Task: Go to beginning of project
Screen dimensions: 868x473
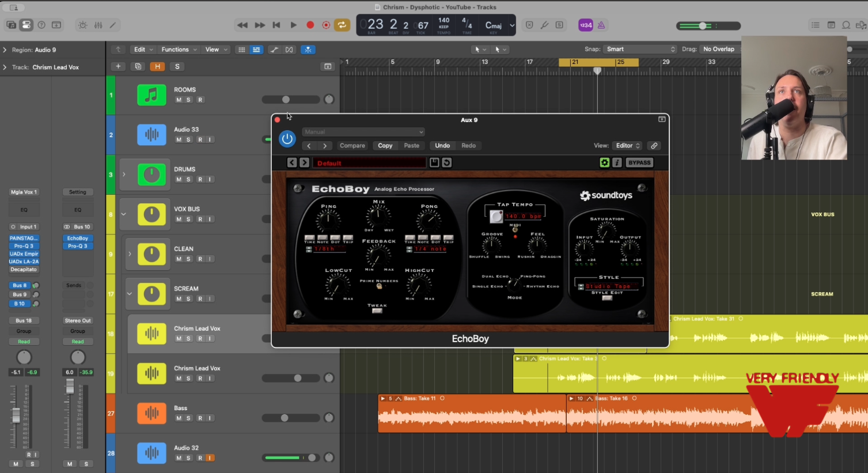Action: click(276, 25)
